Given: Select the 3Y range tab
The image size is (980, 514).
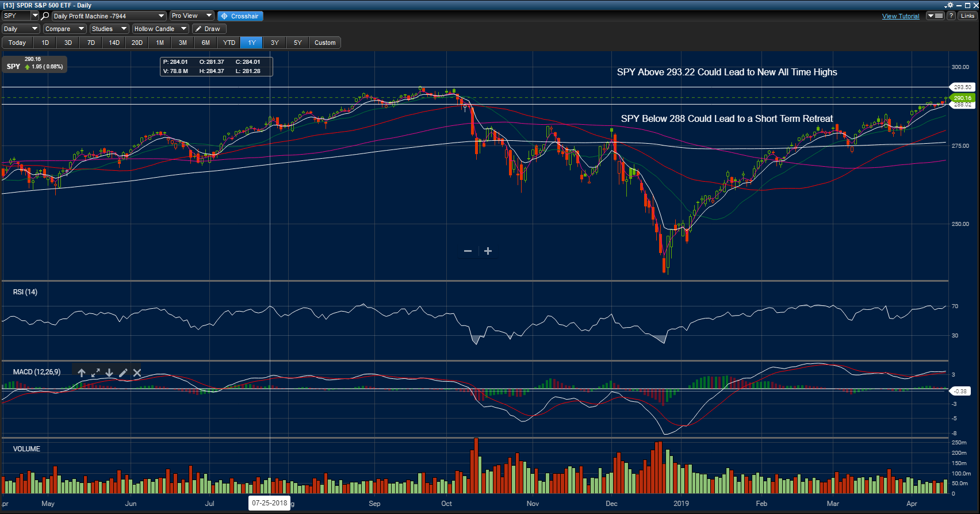Looking at the screenshot, I should pos(275,43).
